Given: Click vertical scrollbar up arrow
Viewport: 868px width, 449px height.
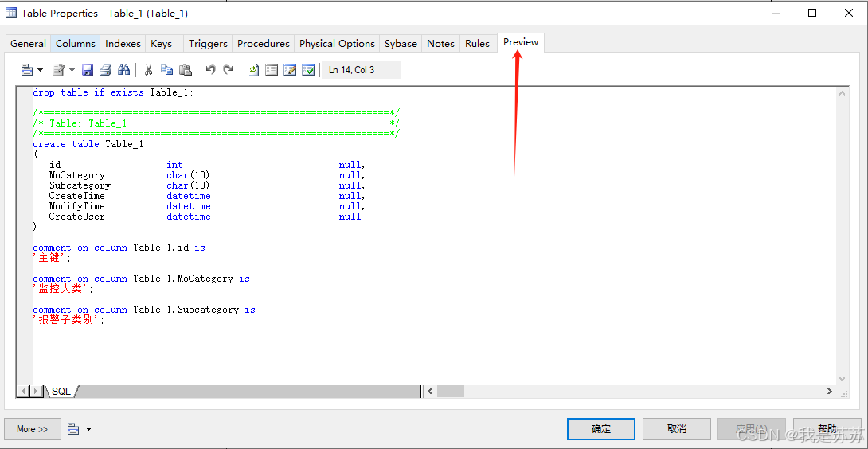Looking at the screenshot, I should click(x=842, y=94).
